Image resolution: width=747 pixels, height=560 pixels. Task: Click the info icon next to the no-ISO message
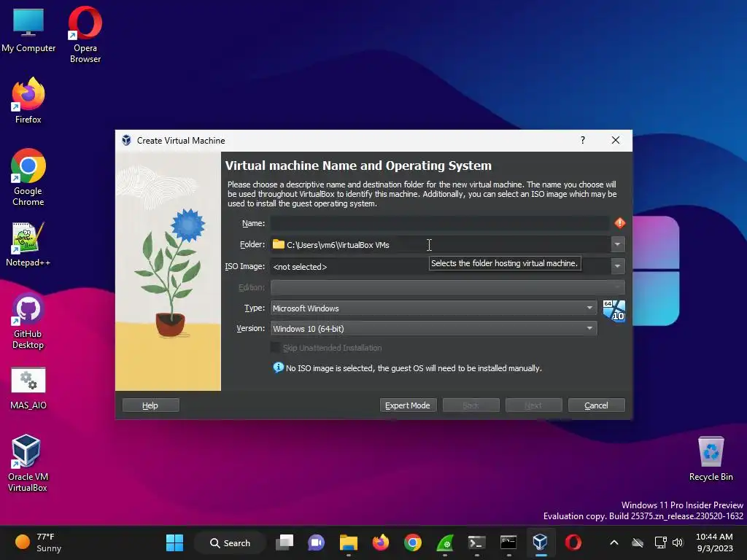(x=278, y=367)
